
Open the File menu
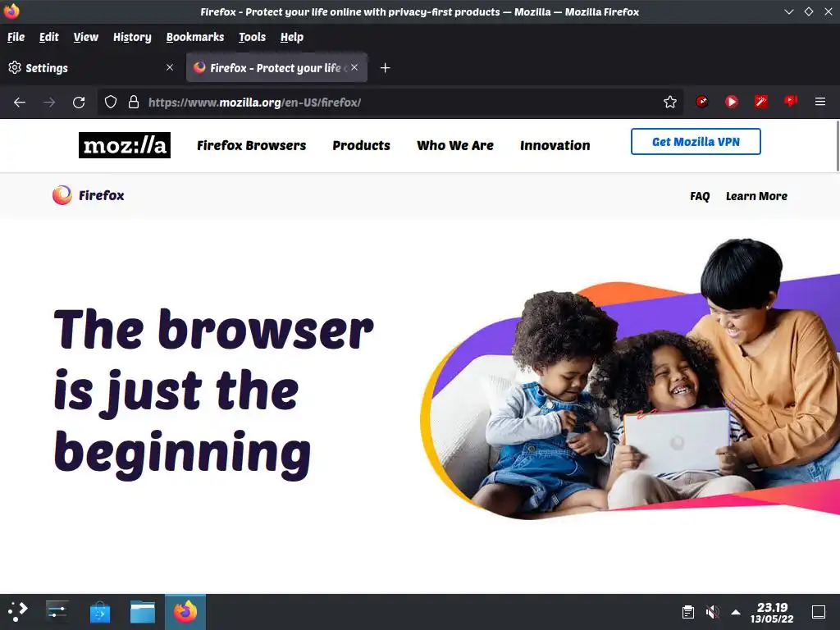click(x=16, y=37)
